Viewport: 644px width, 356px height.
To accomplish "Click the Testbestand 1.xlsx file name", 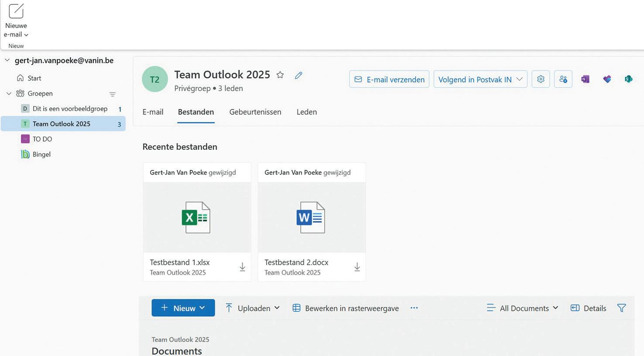I will [x=180, y=263].
